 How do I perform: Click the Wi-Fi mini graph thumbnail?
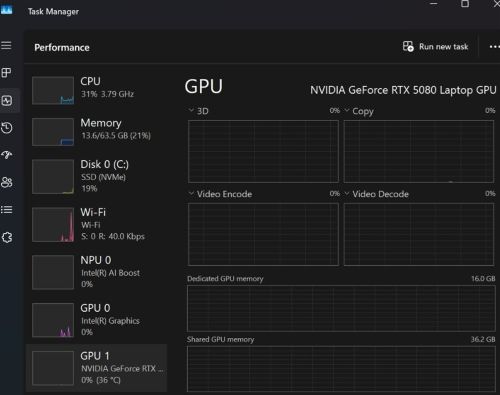coord(53,225)
